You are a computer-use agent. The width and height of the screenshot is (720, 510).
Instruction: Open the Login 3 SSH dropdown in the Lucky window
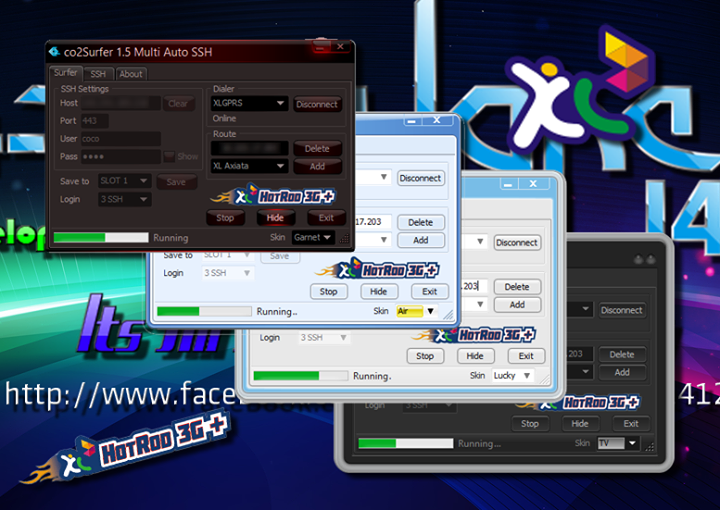pyautogui.click(x=324, y=337)
